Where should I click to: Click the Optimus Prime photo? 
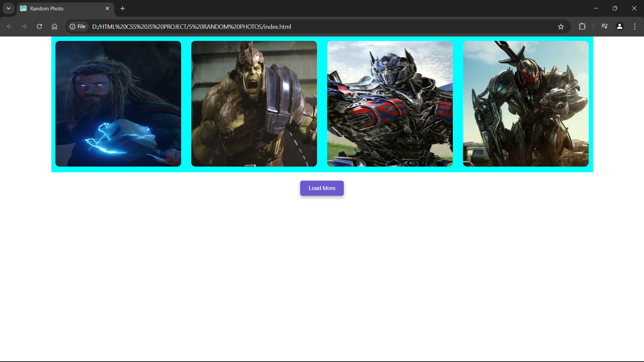pyautogui.click(x=390, y=104)
